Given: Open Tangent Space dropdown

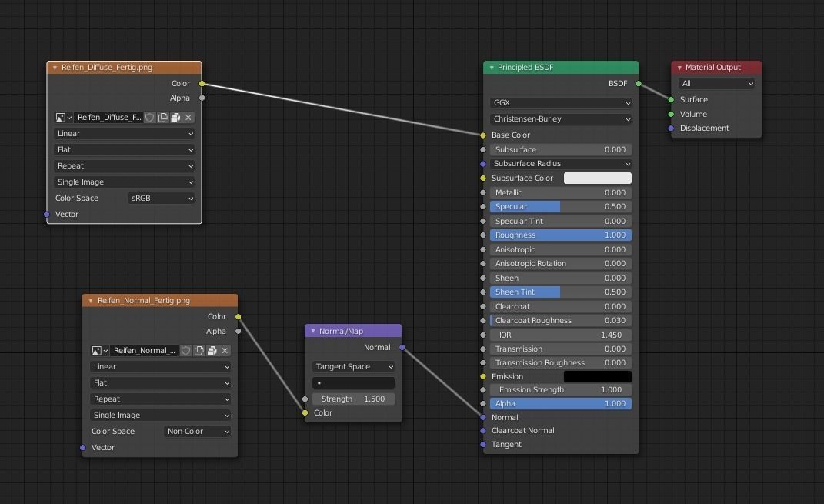Looking at the screenshot, I should coord(353,367).
